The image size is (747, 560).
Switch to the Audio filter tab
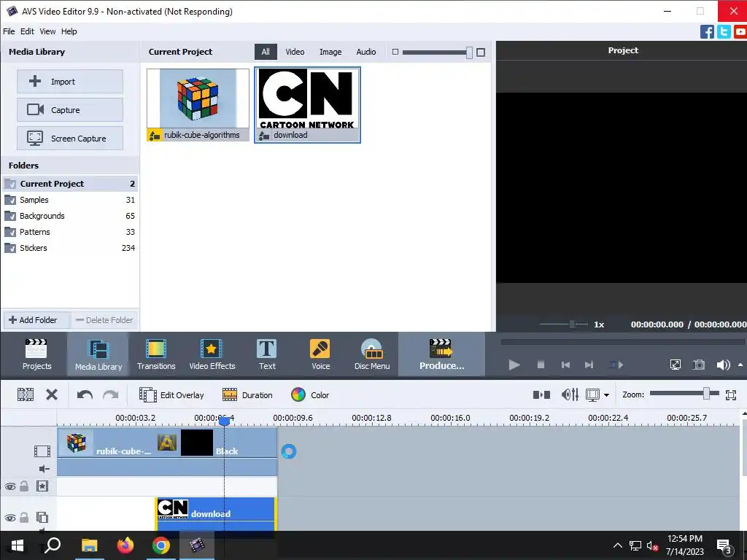click(x=366, y=52)
